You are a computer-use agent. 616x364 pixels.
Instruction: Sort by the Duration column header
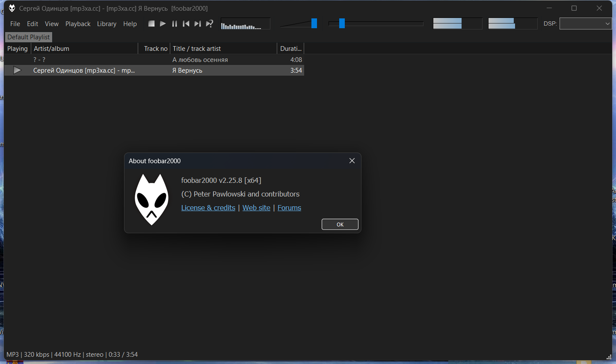[290, 49]
